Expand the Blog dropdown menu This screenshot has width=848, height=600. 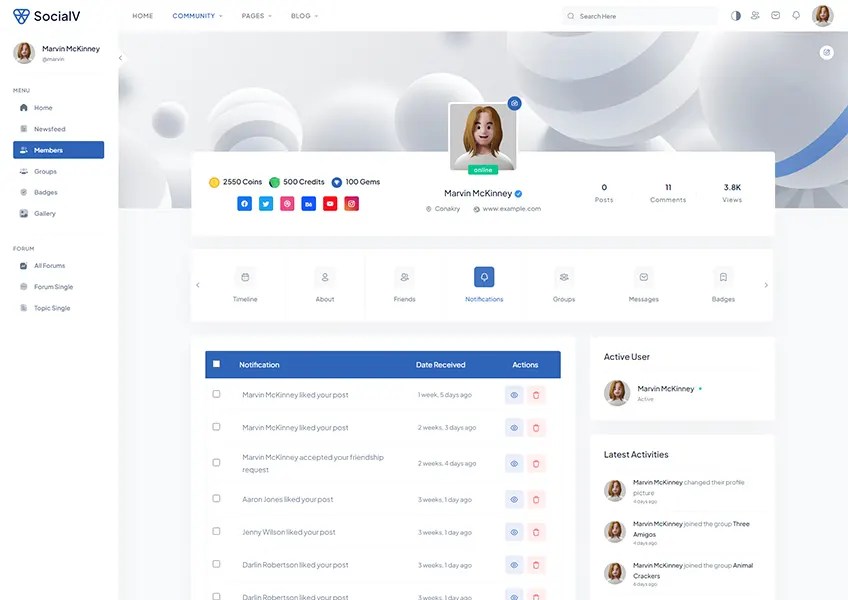pyautogui.click(x=304, y=16)
